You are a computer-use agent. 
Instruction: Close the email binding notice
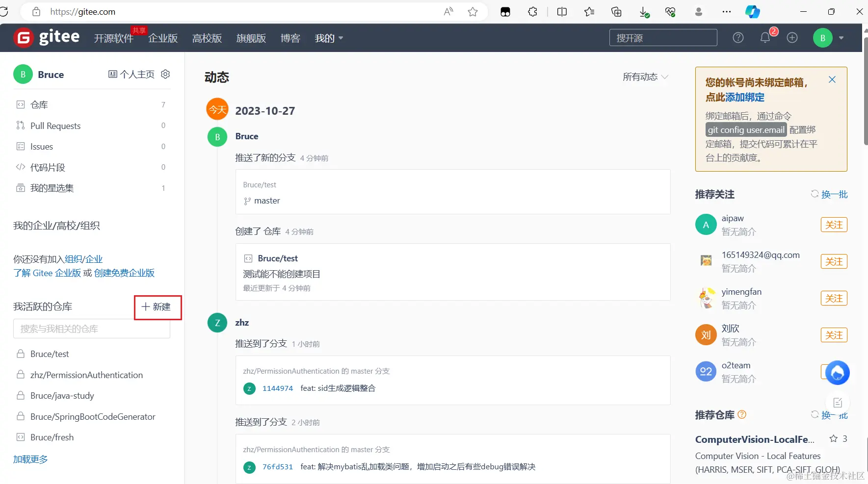click(832, 79)
